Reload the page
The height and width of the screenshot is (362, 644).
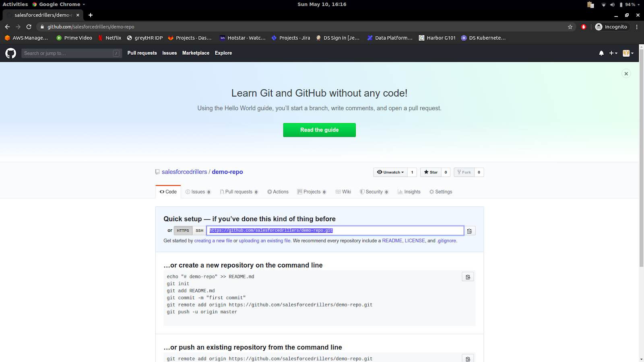29,27
